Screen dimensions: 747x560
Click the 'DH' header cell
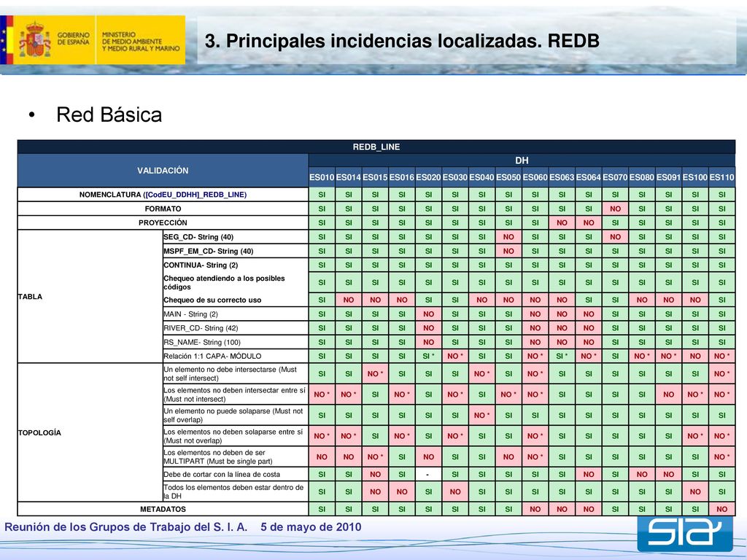522,160
